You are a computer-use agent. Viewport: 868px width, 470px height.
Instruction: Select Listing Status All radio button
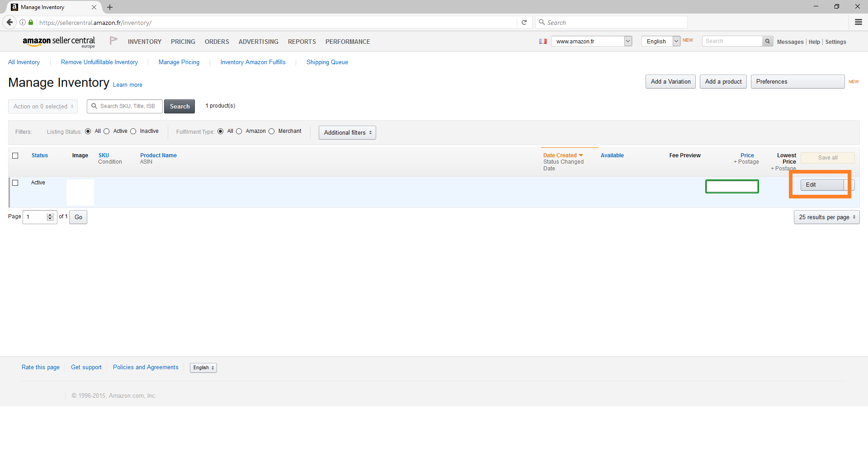[88, 132]
